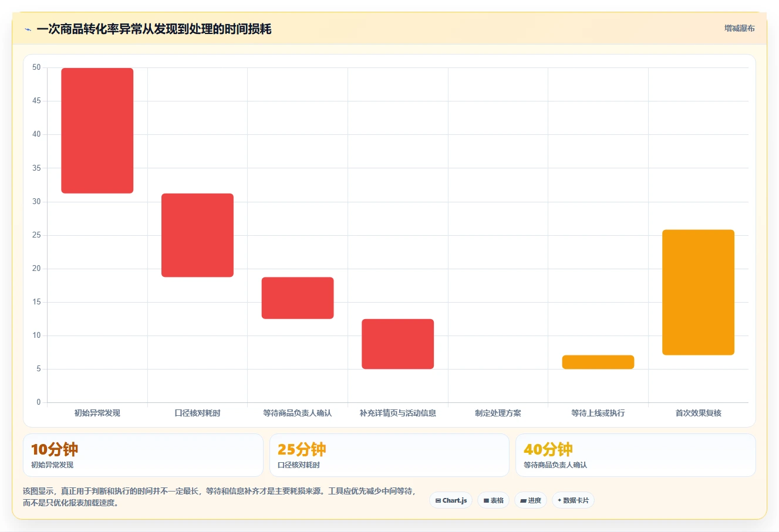This screenshot has height=532, width=779.
Task: Click the y-axis value 25
Action: tap(36, 235)
